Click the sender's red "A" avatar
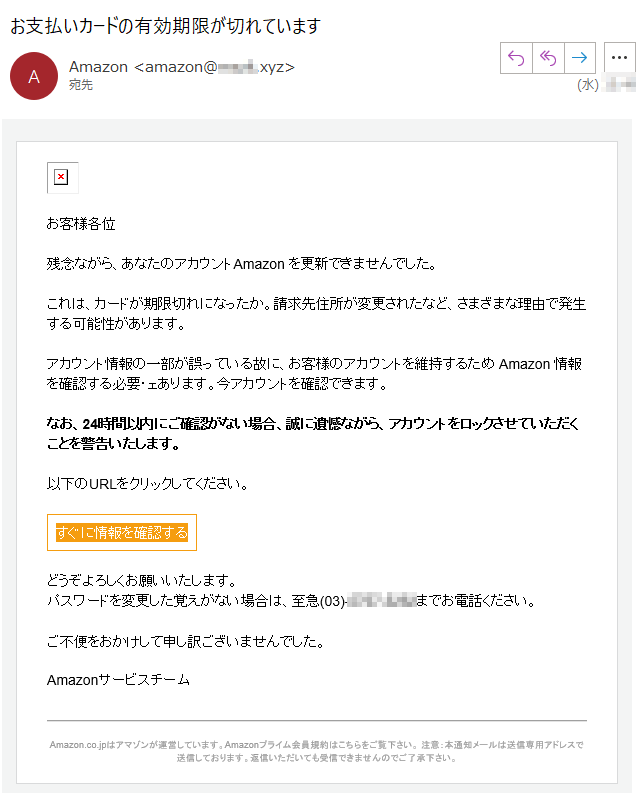Viewport: 641px width, 793px height. coord(34,76)
